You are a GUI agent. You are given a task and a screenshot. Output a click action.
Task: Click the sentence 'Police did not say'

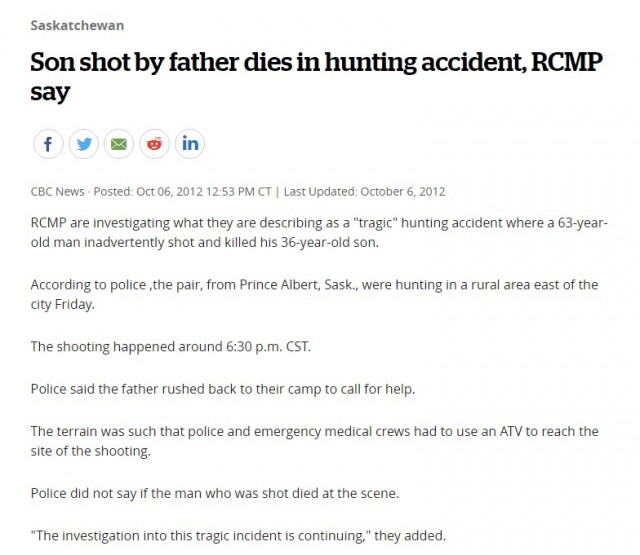(215, 493)
